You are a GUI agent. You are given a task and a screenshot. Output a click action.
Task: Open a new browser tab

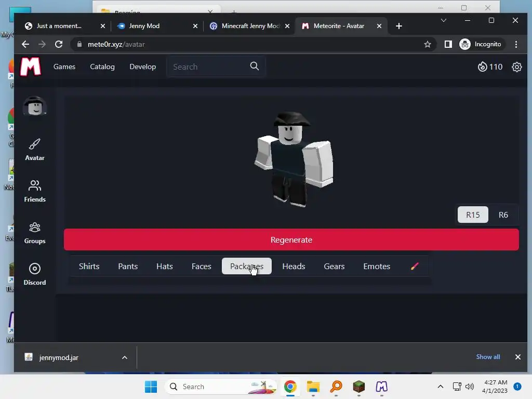[x=399, y=26]
